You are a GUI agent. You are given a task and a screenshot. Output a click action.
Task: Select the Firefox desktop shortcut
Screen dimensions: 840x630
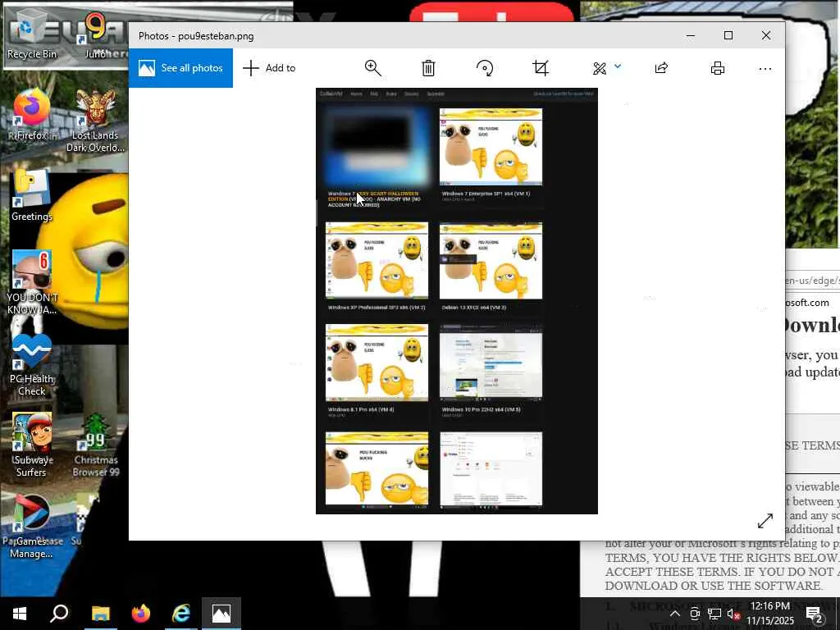coord(32,113)
